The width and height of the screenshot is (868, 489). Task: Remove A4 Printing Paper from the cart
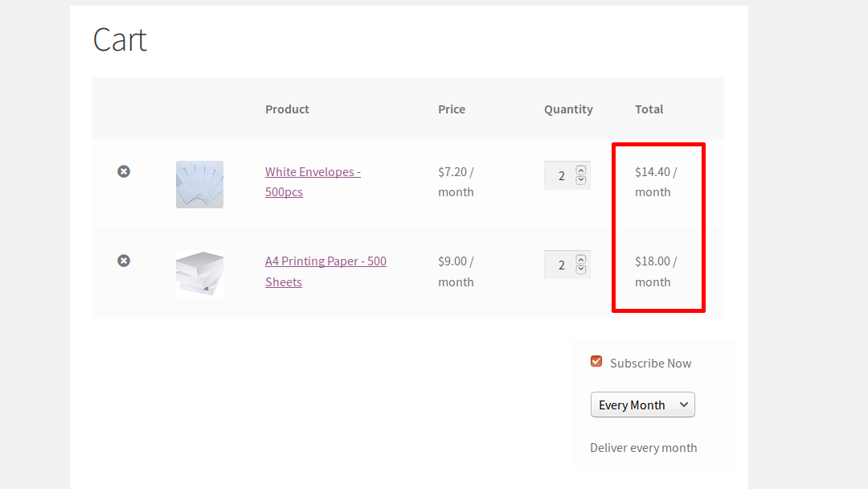coord(123,260)
